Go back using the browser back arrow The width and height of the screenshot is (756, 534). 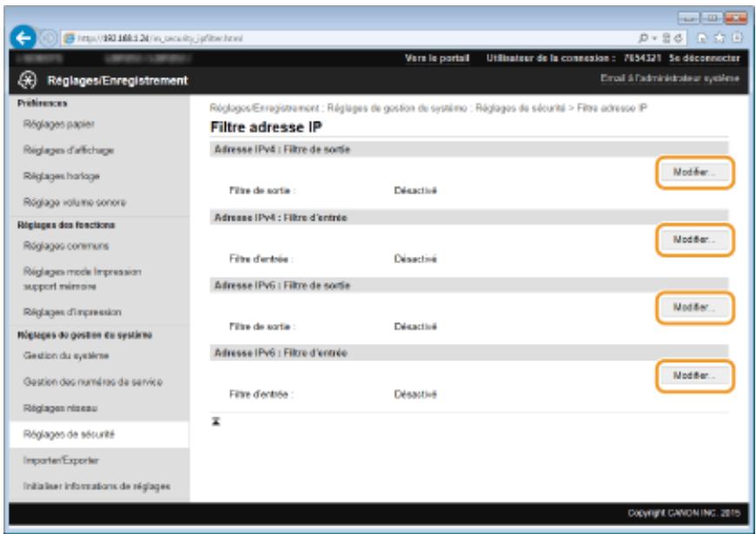point(23,37)
